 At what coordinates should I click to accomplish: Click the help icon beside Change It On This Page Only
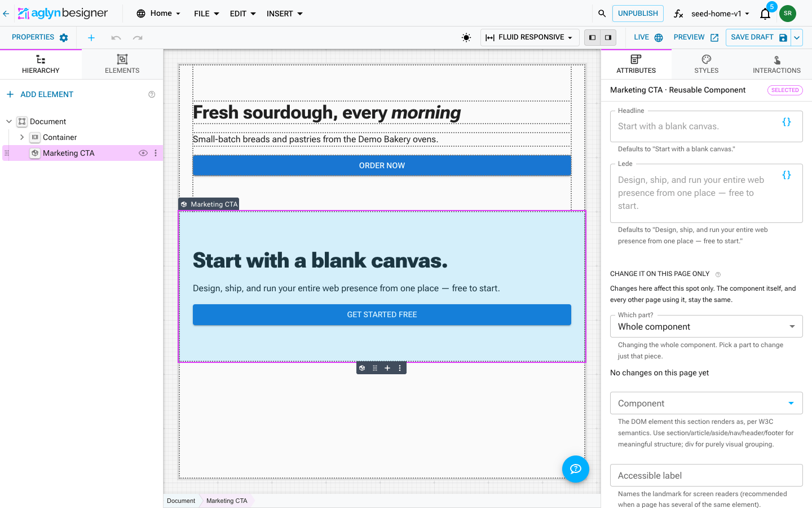click(x=718, y=274)
